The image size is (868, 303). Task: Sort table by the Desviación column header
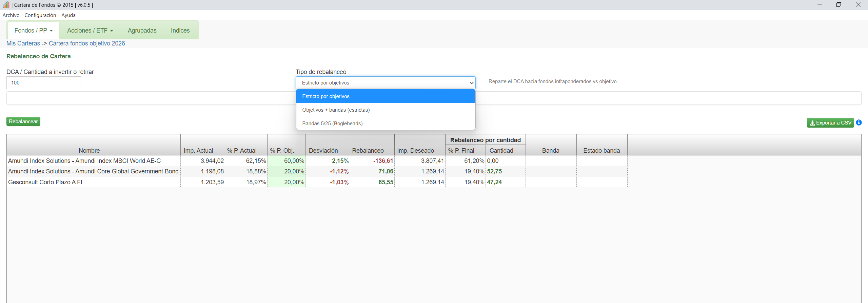(x=323, y=150)
